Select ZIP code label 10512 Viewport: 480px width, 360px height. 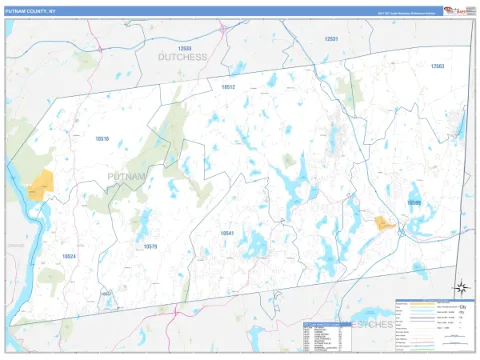(228, 87)
